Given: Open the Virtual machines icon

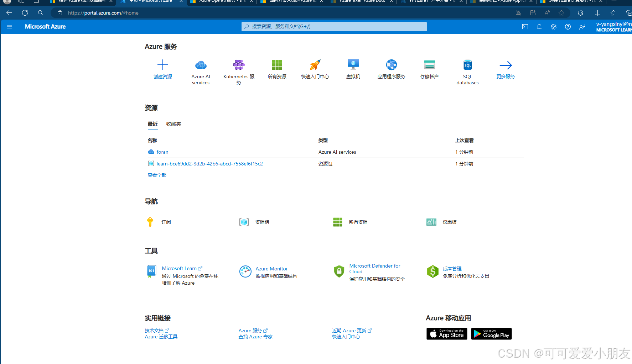Looking at the screenshot, I should (353, 65).
